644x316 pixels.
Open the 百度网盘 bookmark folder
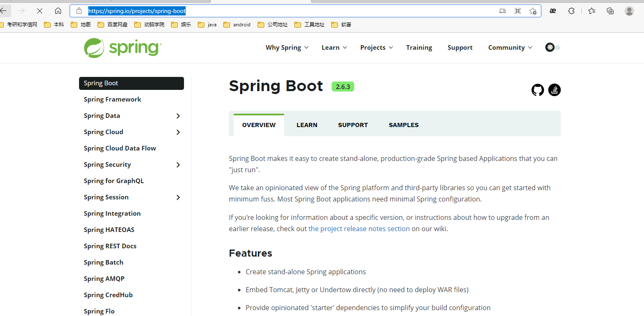(112, 25)
